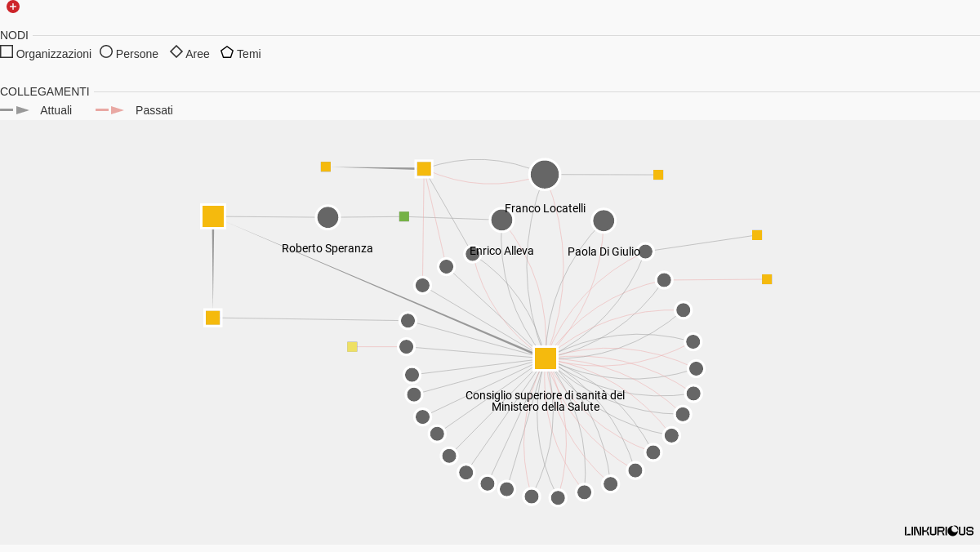980x552 pixels.
Task: Click Persone circle legend icon
Action: (x=106, y=51)
